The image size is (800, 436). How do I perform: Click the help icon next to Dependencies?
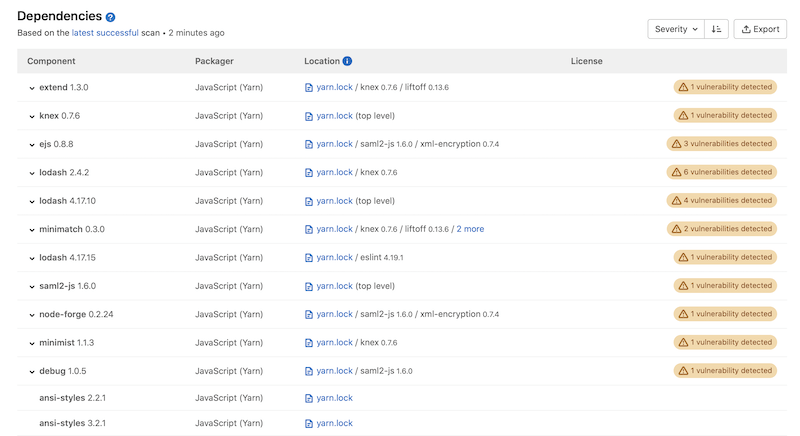pos(110,17)
